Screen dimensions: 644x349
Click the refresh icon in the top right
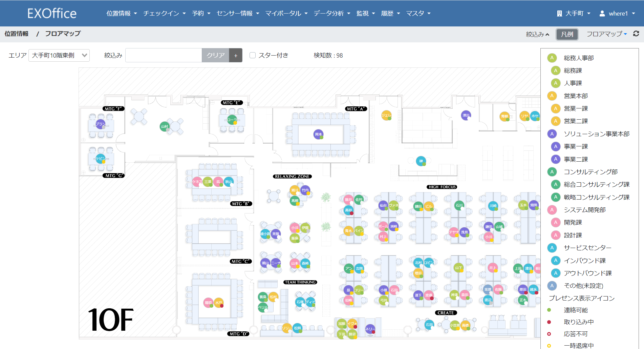pyautogui.click(x=637, y=34)
